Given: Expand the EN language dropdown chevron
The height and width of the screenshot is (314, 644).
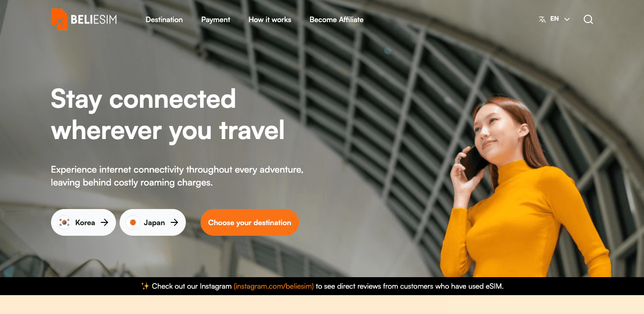Looking at the screenshot, I should coord(567,19).
